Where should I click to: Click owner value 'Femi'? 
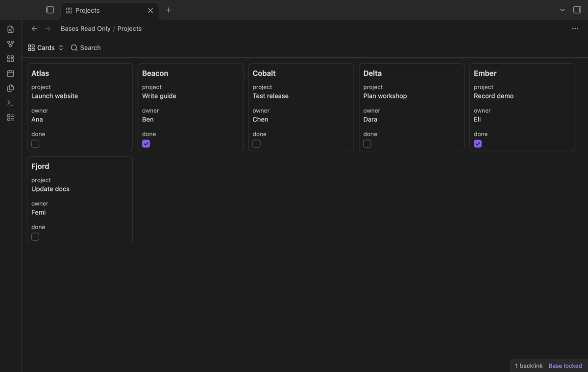39,212
